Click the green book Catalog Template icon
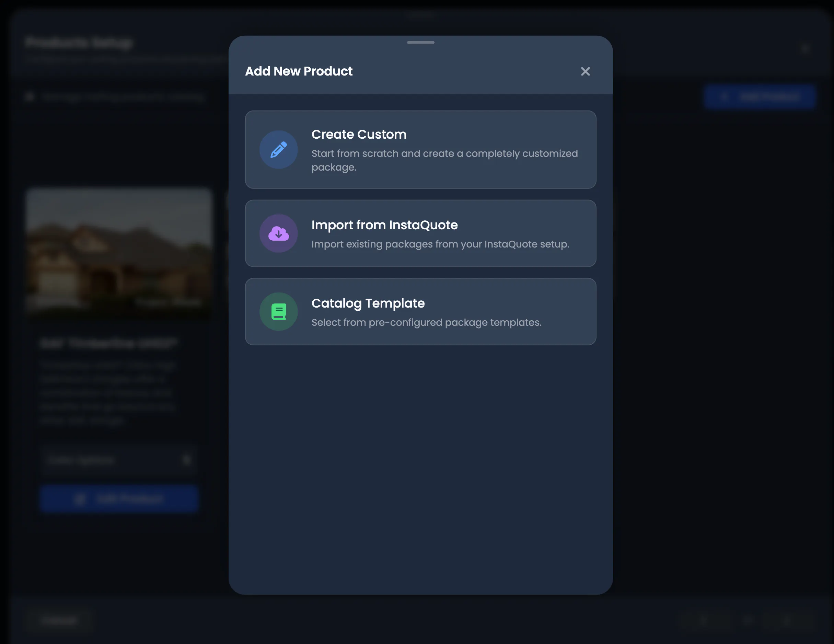834x644 pixels. [x=278, y=312]
